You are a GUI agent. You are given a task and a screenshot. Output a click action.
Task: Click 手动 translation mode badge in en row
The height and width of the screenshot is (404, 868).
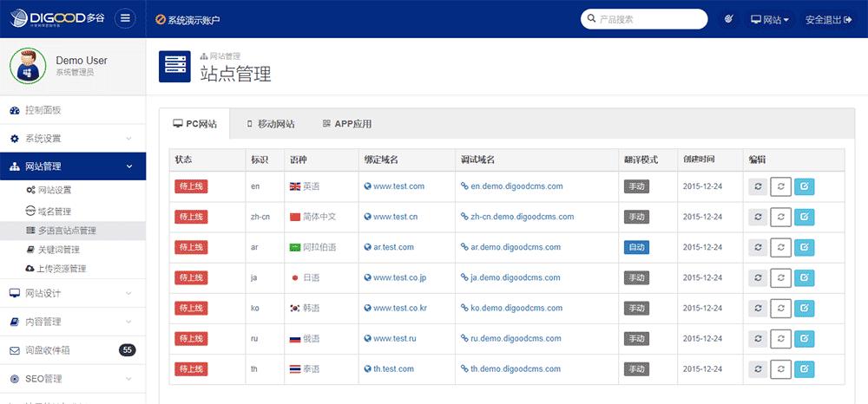pos(636,186)
